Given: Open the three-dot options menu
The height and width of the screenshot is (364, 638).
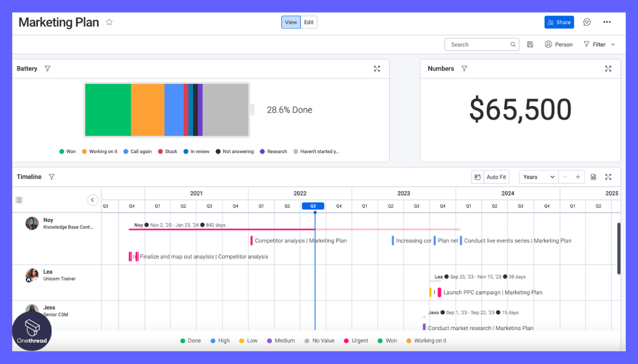Looking at the screenshot, I should (x=607, y=22).
